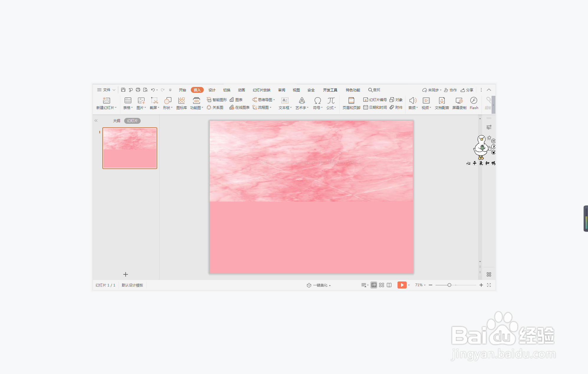
Task: Open the 动画 (Animation) tab
Action: tap(242, 90)
